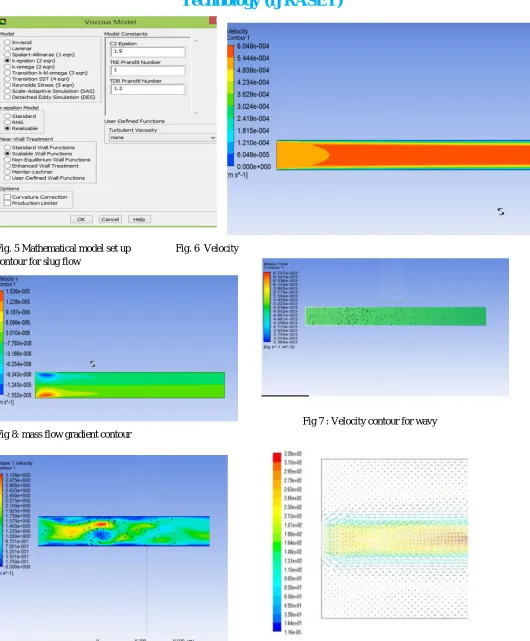Select Scalable Wall Functions
Screen dimensions: 530x641
point(7,153)
